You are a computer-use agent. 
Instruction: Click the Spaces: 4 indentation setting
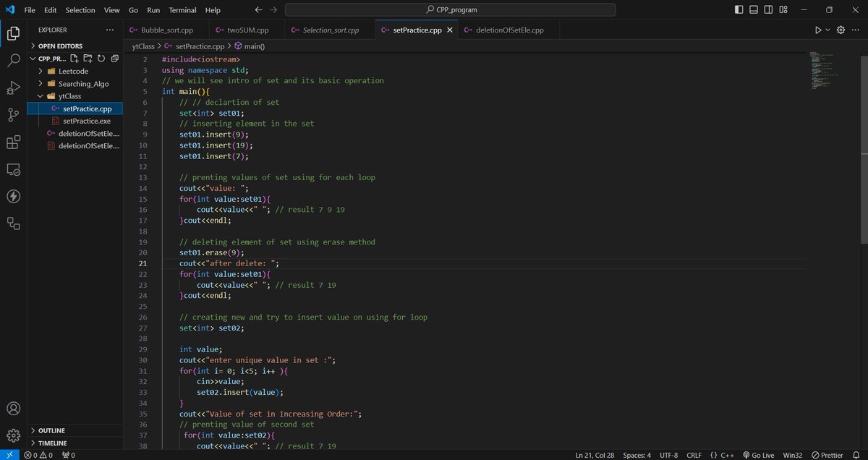637,455
